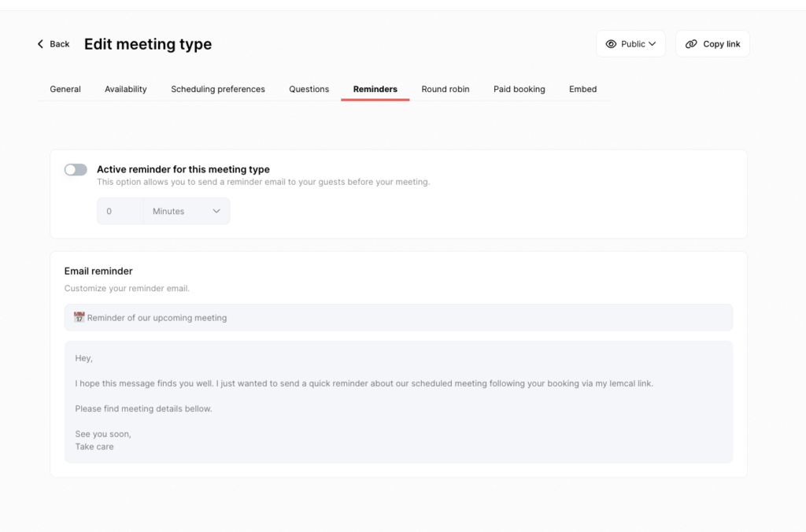Click the calendar emoji in the subject line

click(x=79, y=317)
